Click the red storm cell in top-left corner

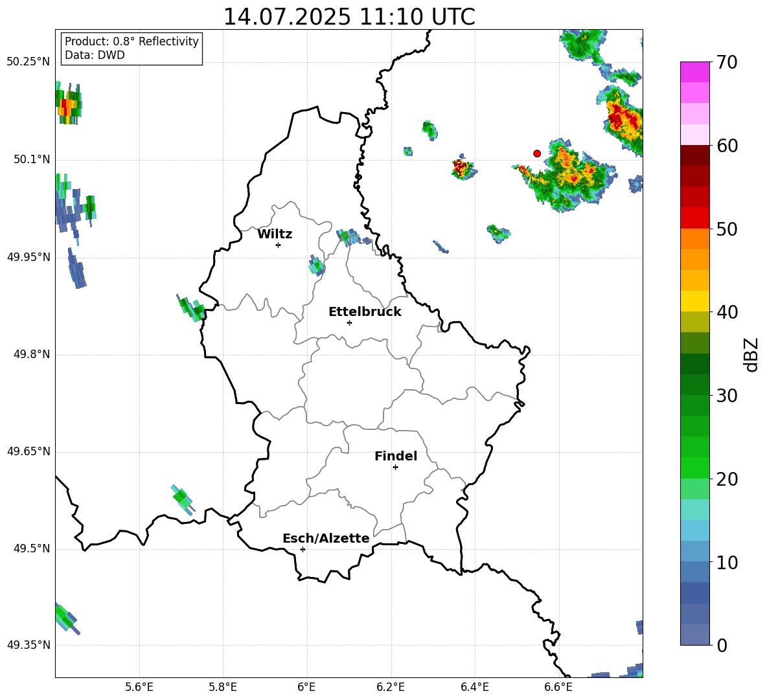point(68,103)
